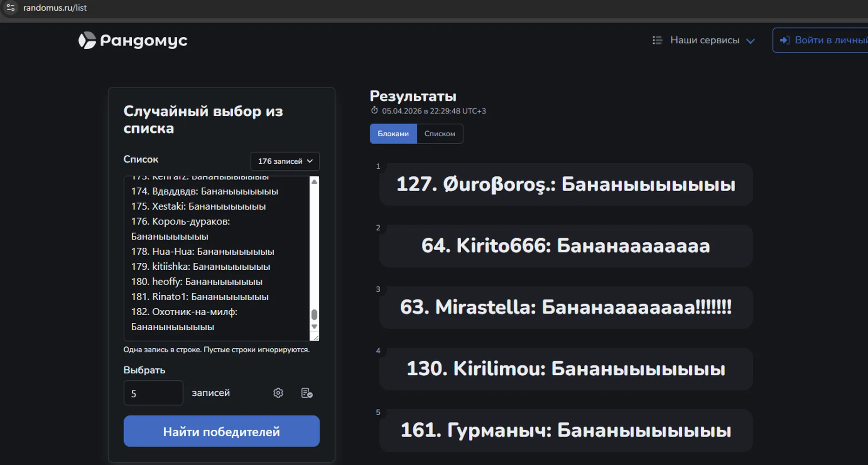Viewport: 868px width, 465px height.
Task: Expand the Наши сервисы chevron
Action: [750, 41]
